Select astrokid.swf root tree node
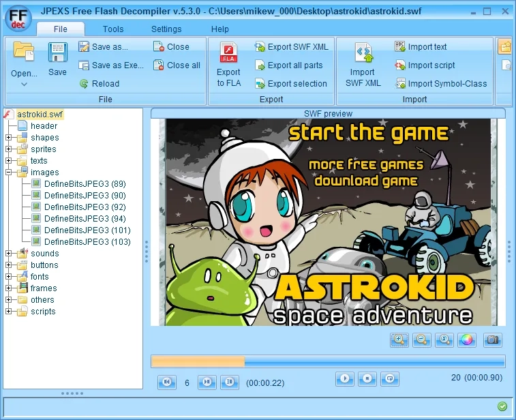Viewport: 516px width, 420px height. [x=40, y=115]
